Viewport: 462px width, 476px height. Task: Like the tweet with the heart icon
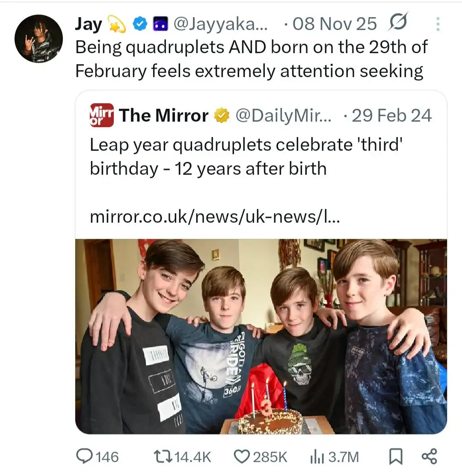(242, 456)
